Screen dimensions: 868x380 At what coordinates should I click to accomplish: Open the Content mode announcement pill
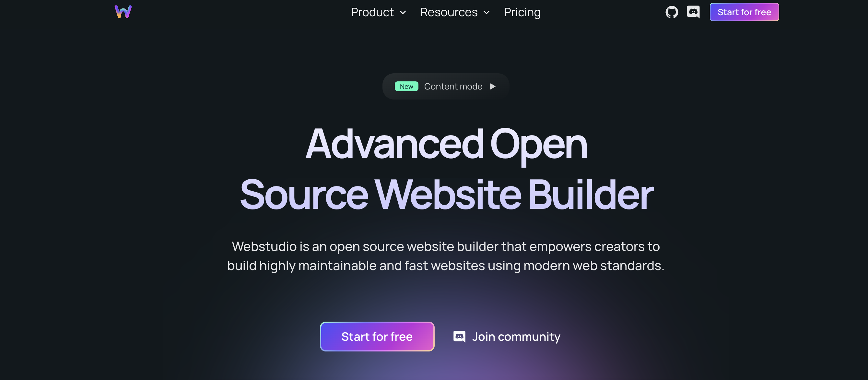point(445,87)
